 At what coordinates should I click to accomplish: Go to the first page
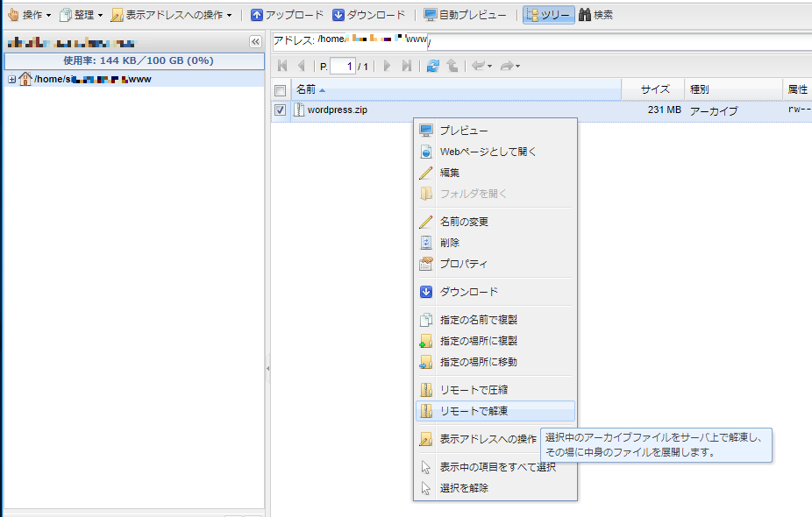(x=282, y=66)
